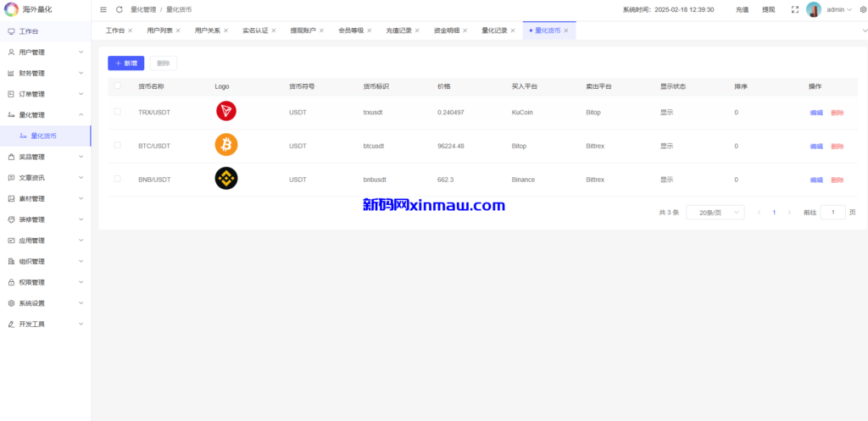Expand 素材管理 sidebar menu
This screenshot has height=421, width=868.
46,198
